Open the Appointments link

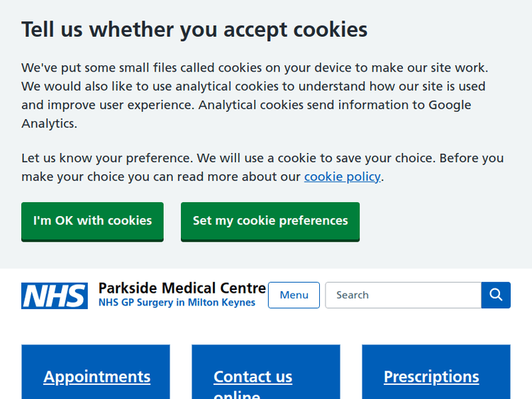pyautogui.click(x=97, y=376)
